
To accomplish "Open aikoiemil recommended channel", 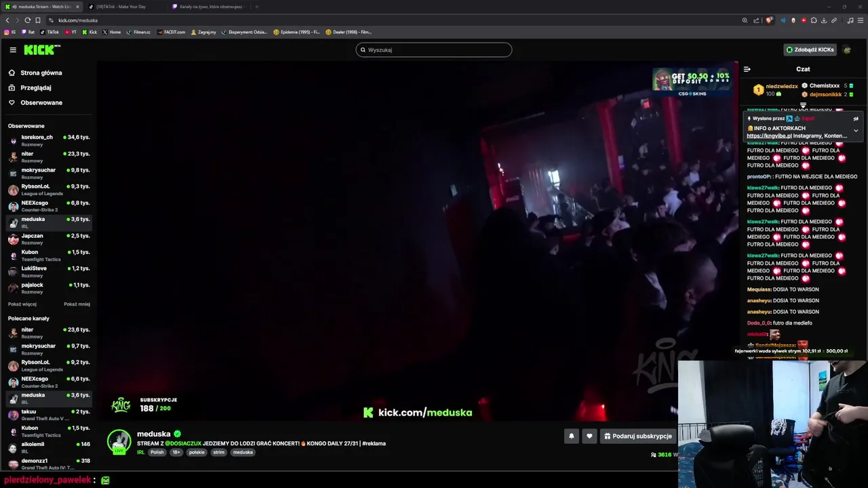I will pos(49,447).
